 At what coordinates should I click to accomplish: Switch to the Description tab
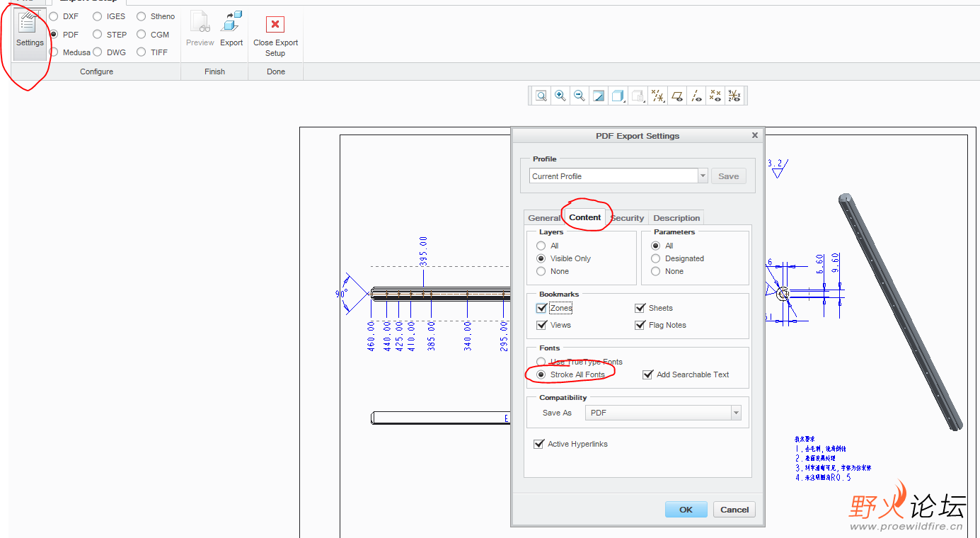676,218
